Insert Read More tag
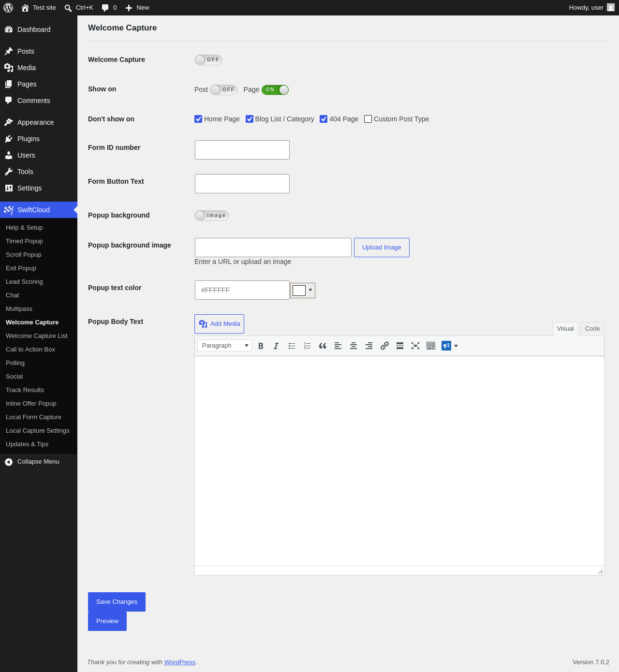The width and height of the screenshot is (619, 672). 400,346
